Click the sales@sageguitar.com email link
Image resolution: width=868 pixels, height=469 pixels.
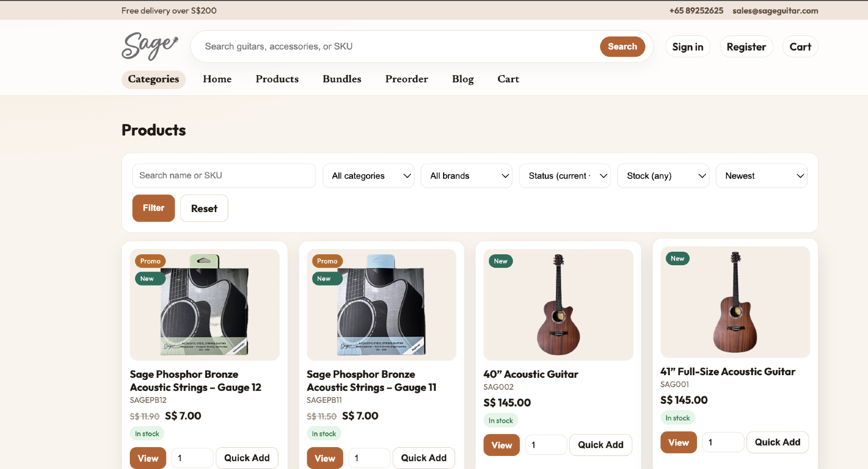pyautogui.click(x=775, y=10)
